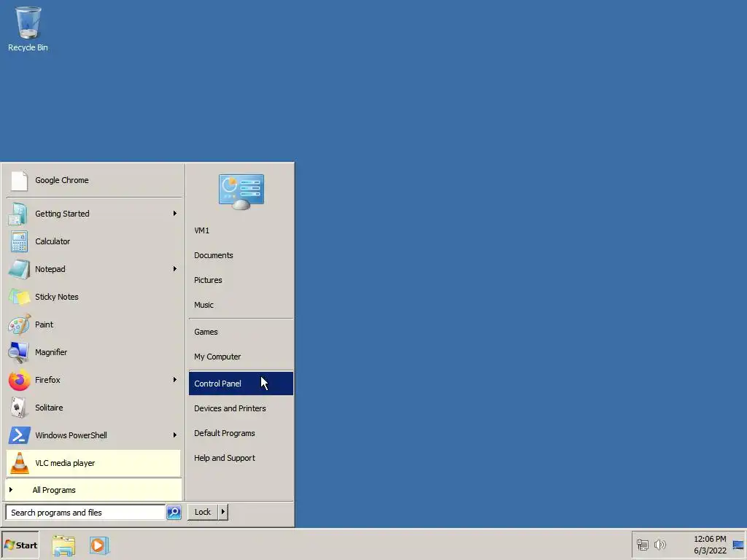Click the Lock button
Screen dimensions: 747x560
[203, 512]
